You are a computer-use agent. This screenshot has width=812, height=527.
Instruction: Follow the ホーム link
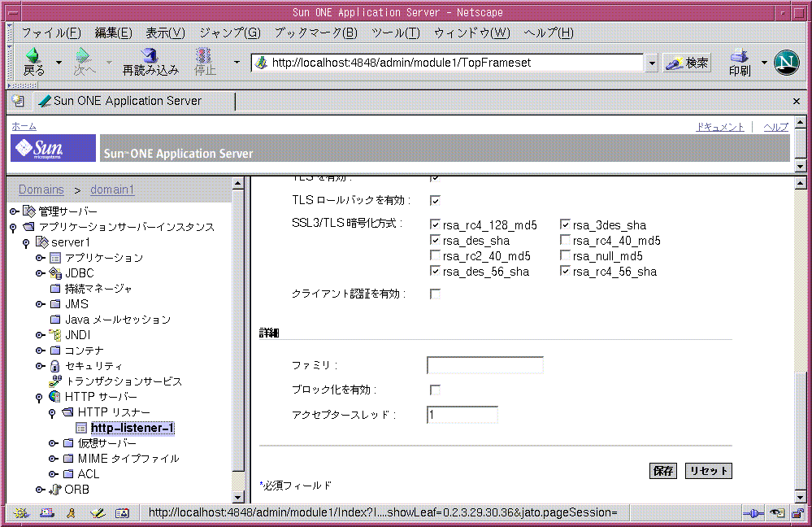coord(24,126)
